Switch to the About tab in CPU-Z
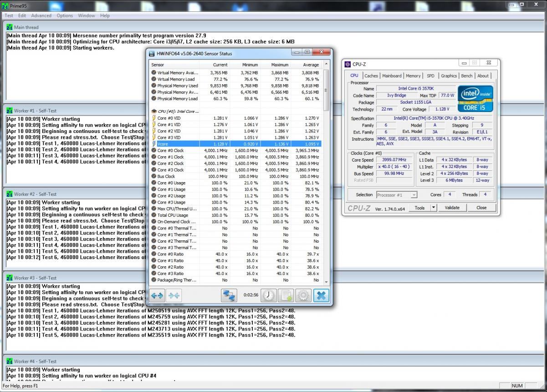547x392 pixels. coord(483,76)
